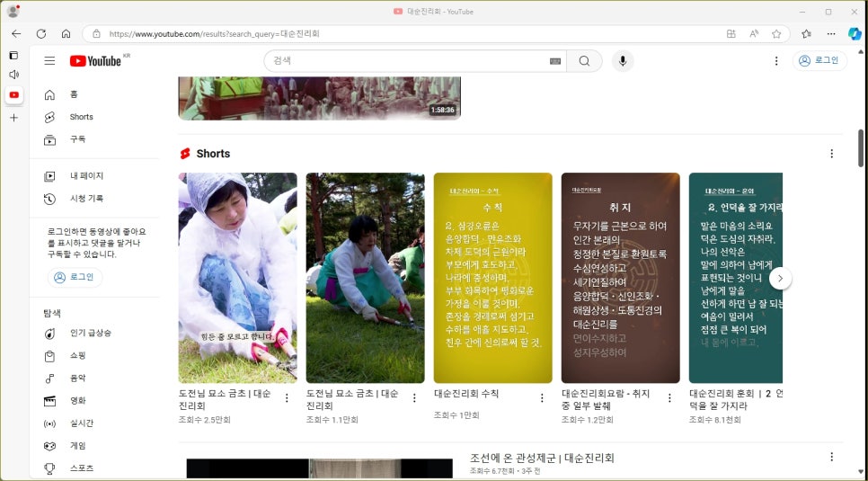The image size is (868, 481).
Task: Click the page vertical scrollbar thumb
Action: tap(860, 148)
